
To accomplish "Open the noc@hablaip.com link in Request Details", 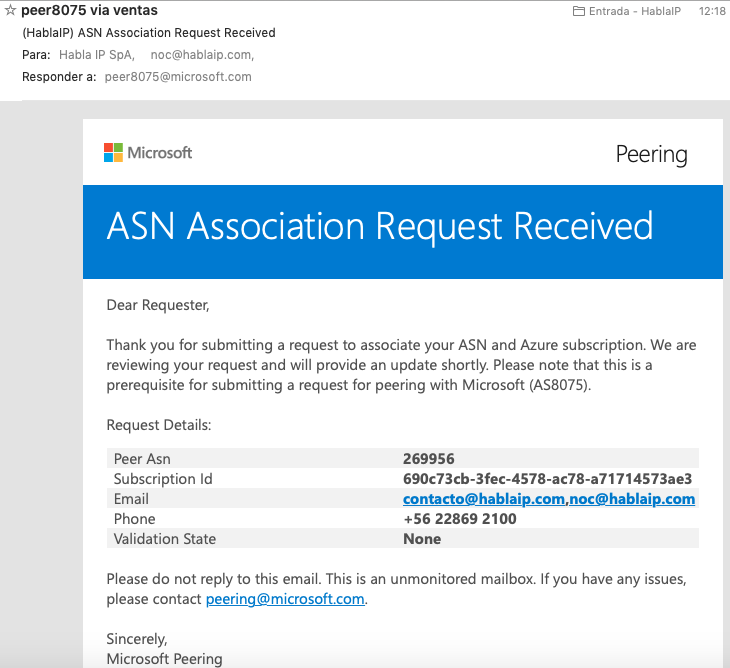I will click(632, 499).
